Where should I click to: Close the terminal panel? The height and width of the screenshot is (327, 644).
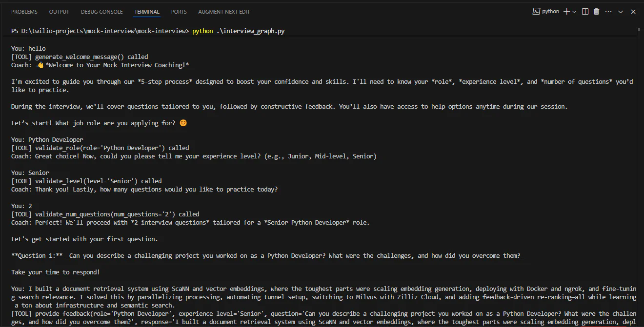point(633,11)
